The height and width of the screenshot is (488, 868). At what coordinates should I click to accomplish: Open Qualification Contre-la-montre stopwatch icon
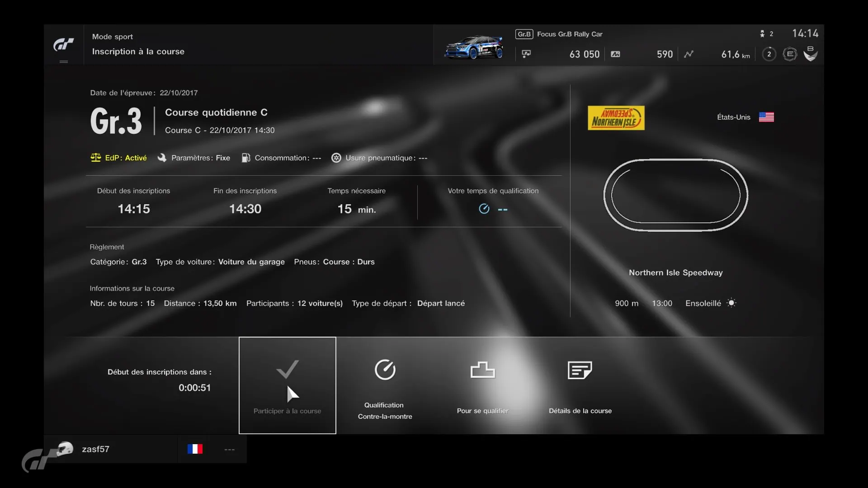click(385, 370)
